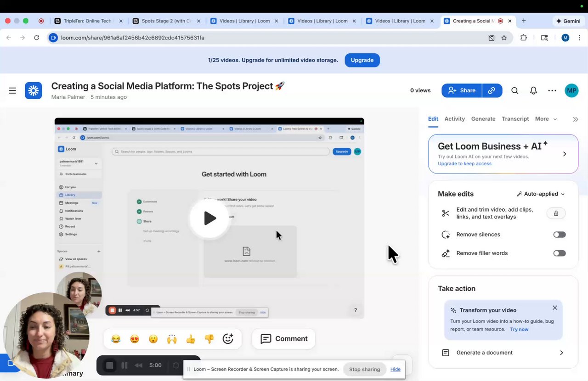Play the video with the play button
The width and height of the screenshot is (588, 381).
(x=209, y=218)
